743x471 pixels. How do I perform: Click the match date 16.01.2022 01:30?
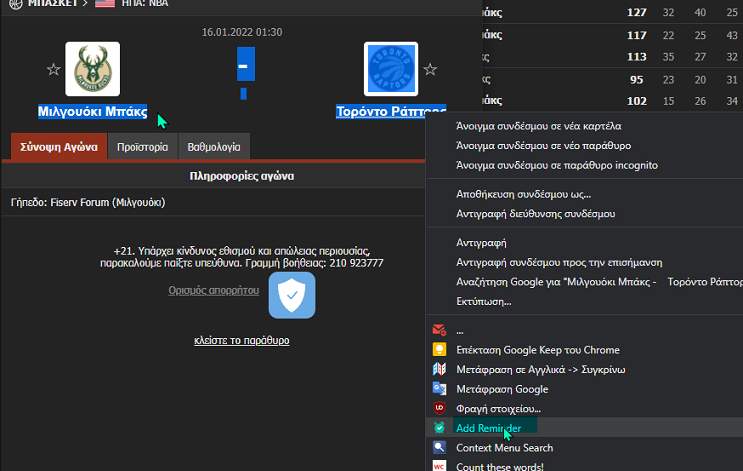tap(242, 32)
